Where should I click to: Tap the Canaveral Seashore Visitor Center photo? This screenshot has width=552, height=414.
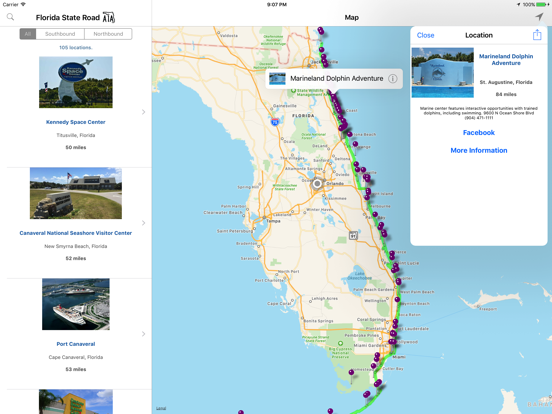(x=76, y=193)
